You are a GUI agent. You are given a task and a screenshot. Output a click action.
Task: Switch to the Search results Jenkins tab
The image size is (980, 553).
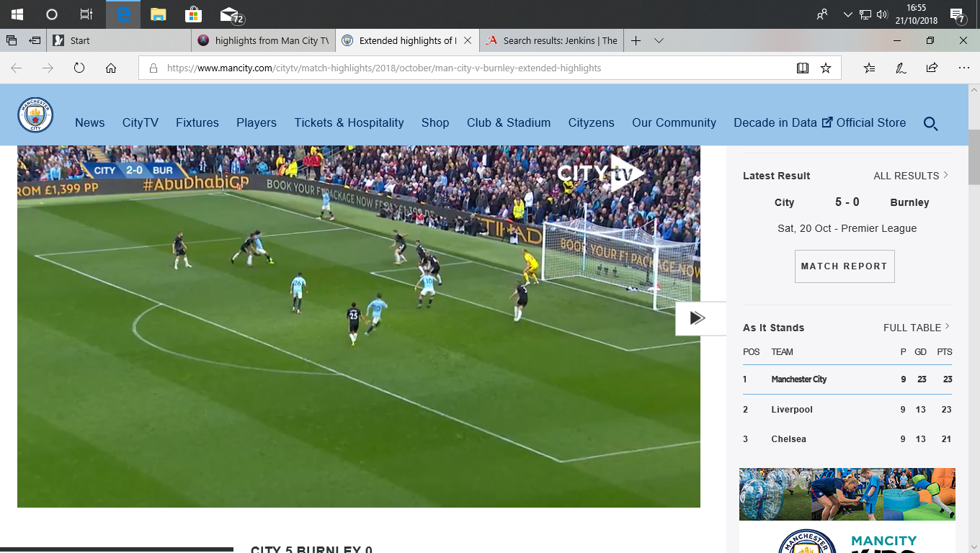(553, 41)
